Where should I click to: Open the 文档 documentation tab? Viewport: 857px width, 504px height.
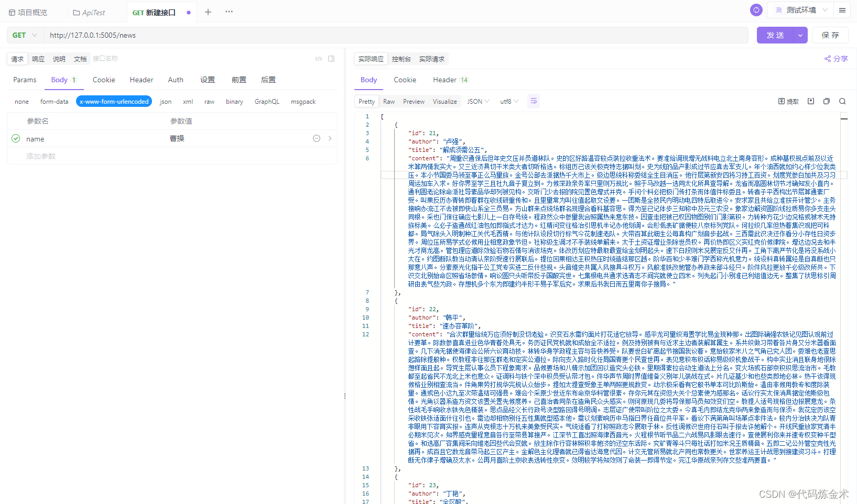click(x=80, y=59)
